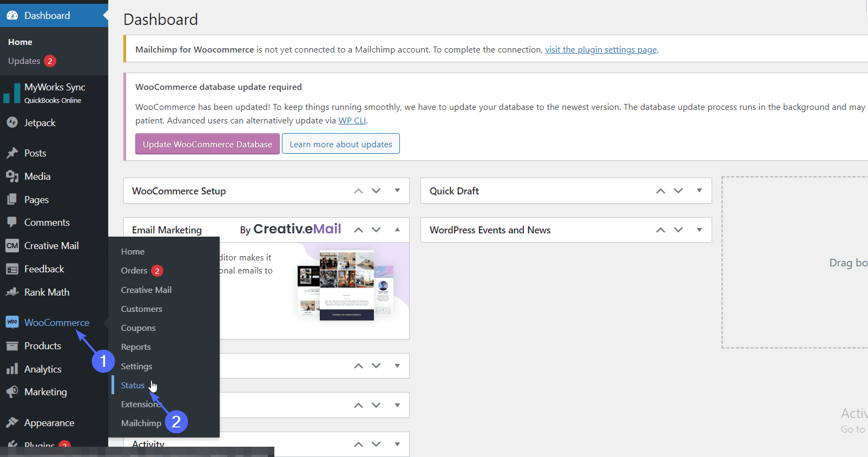Image resolution: width=868 pixels, height=457 pixels.
Task: Select Status in WooCommerce submenu
Action: click(133, 386)
